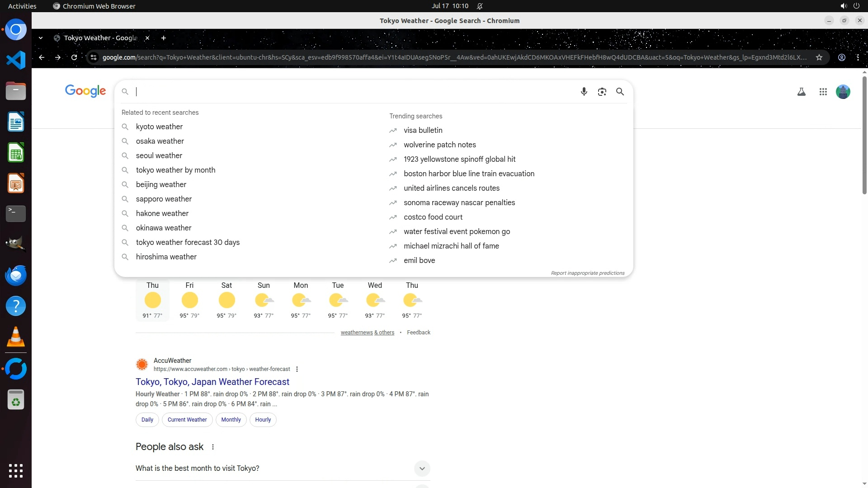Toggle notifications bell in top bar
The image size is (868, 488).
tap(480, 6)
